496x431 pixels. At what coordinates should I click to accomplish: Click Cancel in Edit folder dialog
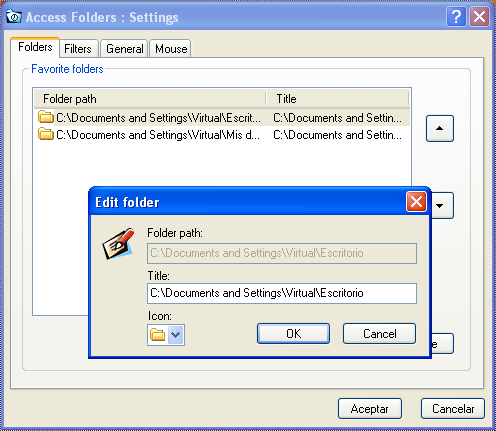380,333
